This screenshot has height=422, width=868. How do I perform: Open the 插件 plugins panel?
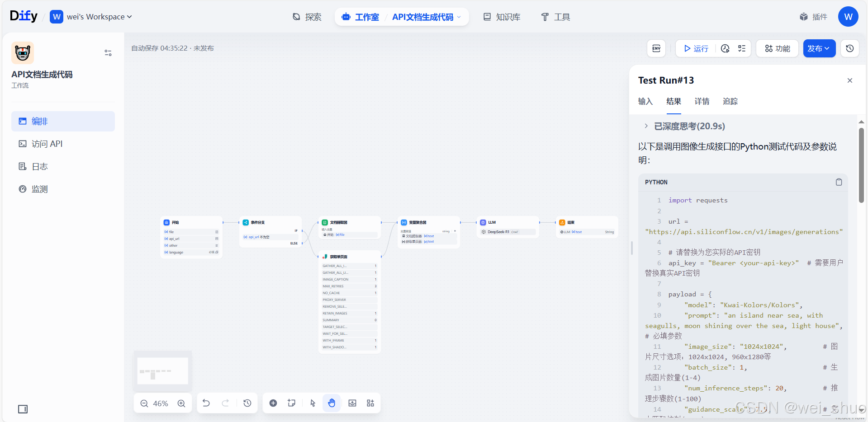coord(813,16)
